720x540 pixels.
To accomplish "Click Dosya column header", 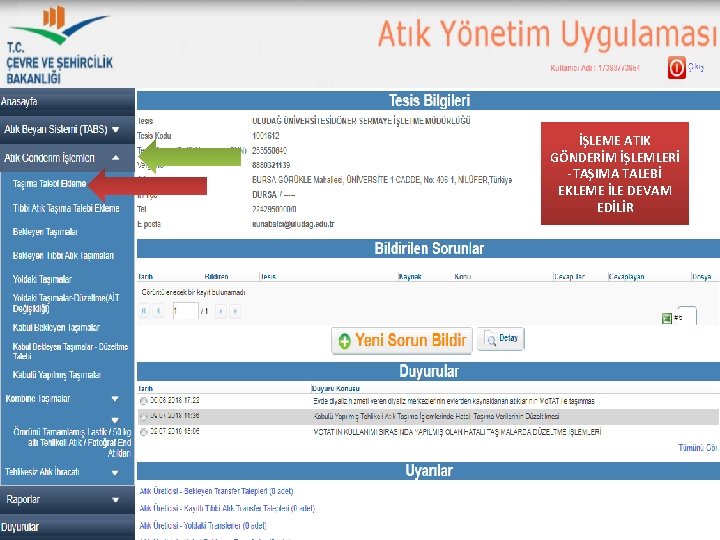I will coord(702,276).
